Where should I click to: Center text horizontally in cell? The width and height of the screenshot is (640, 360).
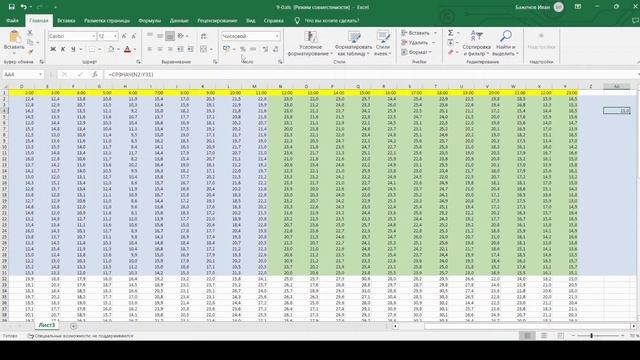[x=160, y=49]
